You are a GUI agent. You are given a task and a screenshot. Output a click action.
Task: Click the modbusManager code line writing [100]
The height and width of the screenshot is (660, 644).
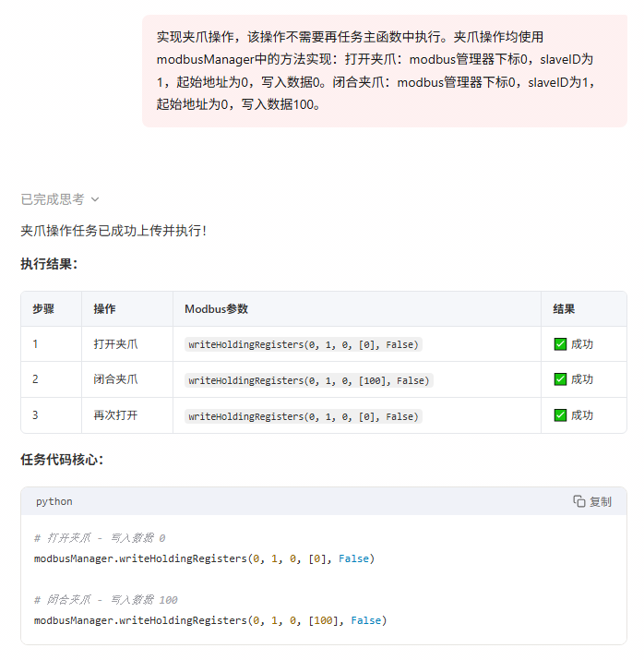pyautogui.click(x=210, y=621)
